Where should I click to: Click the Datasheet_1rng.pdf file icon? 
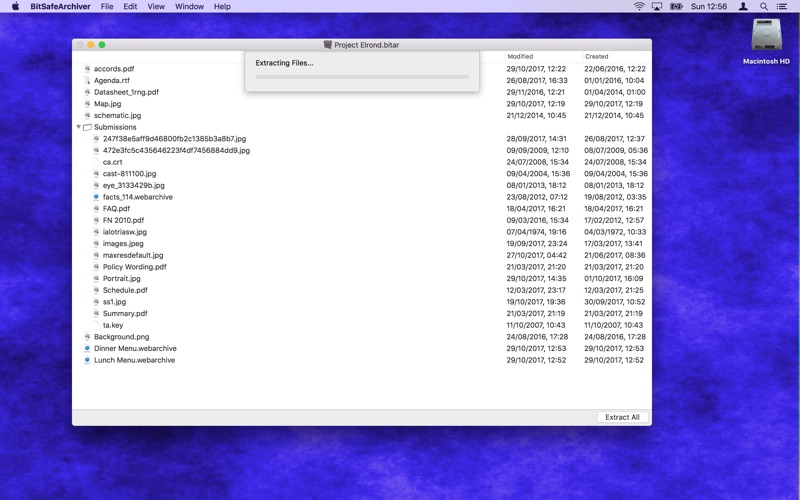click(87, 92)
